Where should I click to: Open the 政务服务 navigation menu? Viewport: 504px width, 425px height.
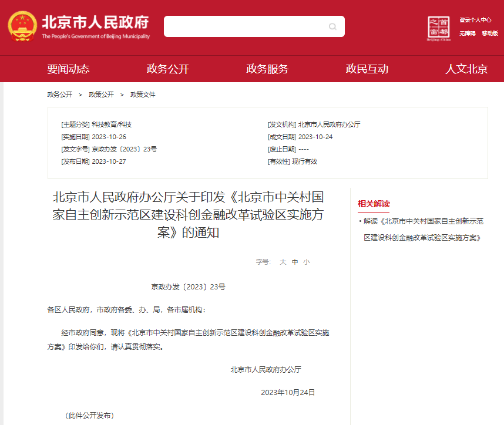pos(267,69)
